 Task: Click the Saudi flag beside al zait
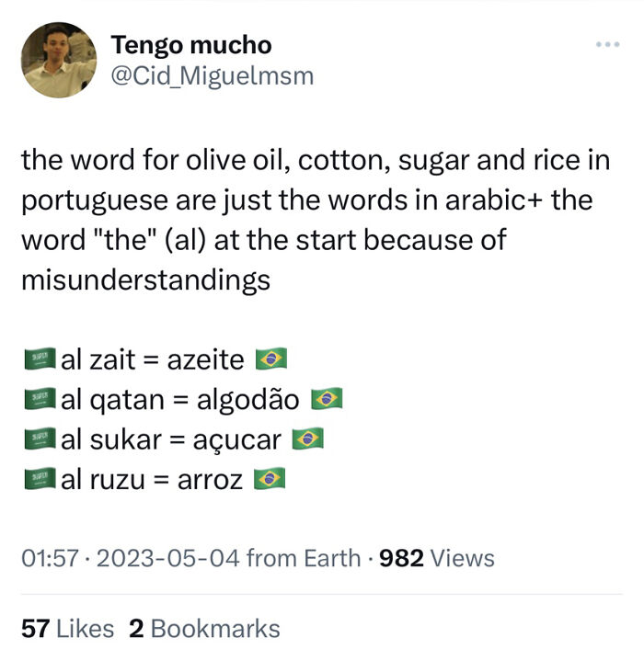point(39,359)
